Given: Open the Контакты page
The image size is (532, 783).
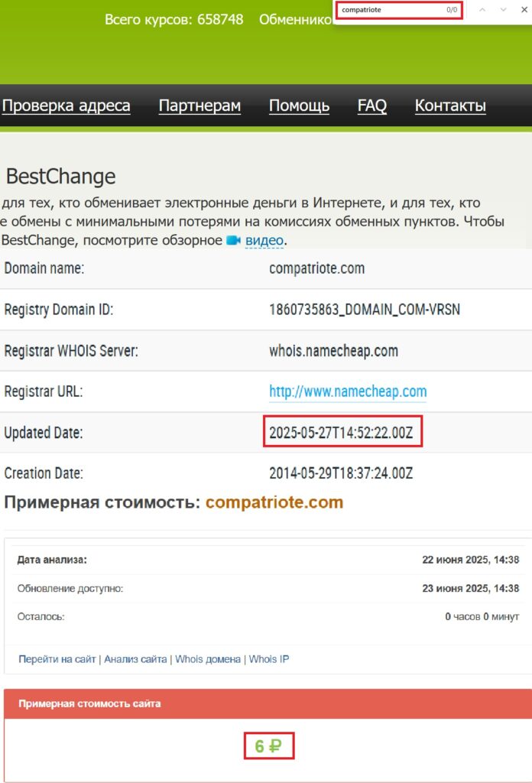Looking at the screenshot, I should pos(450,106).
